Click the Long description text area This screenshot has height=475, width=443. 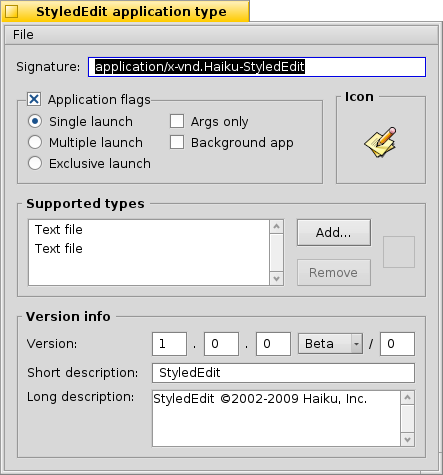coord(276,418)
